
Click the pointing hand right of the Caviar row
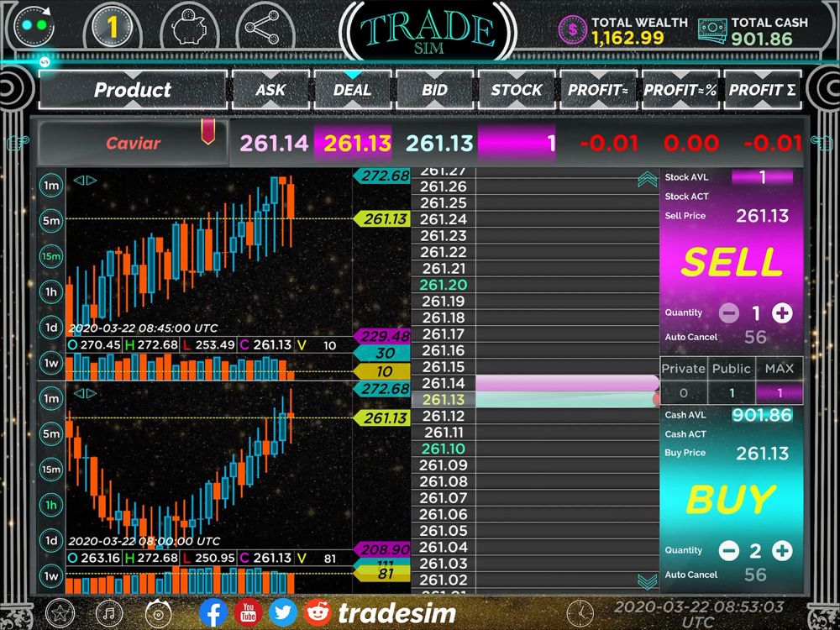tap(822, 141)
